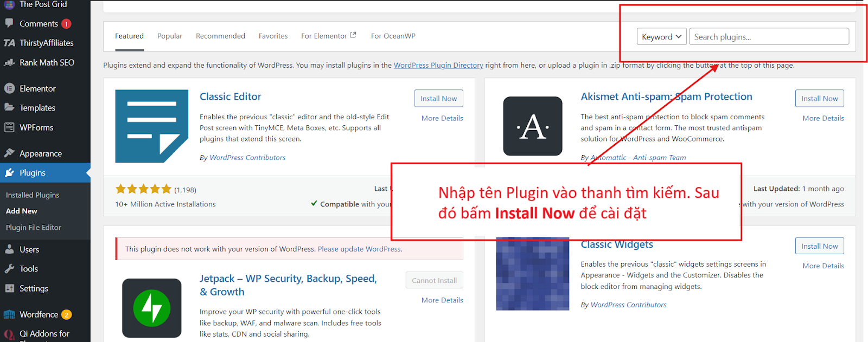Click the Users person icon
Image resolution: width=868 pixels, height=342 pixels.
[x=9, y=249]
